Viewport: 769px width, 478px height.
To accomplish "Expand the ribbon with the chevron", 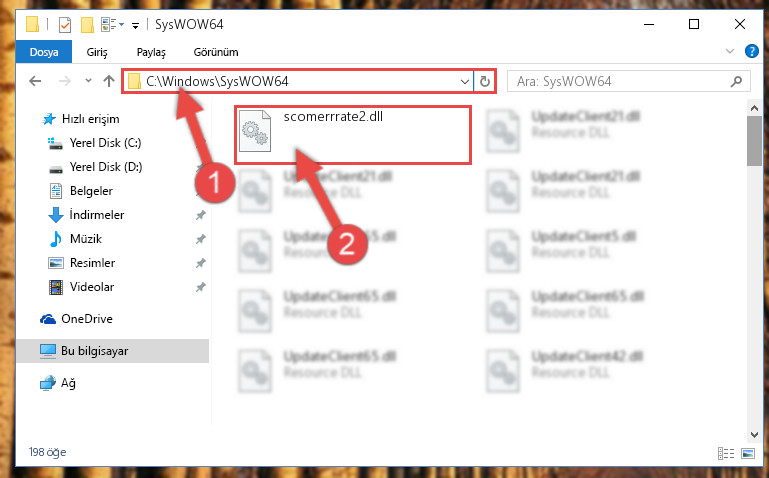I will coord(730,51).
